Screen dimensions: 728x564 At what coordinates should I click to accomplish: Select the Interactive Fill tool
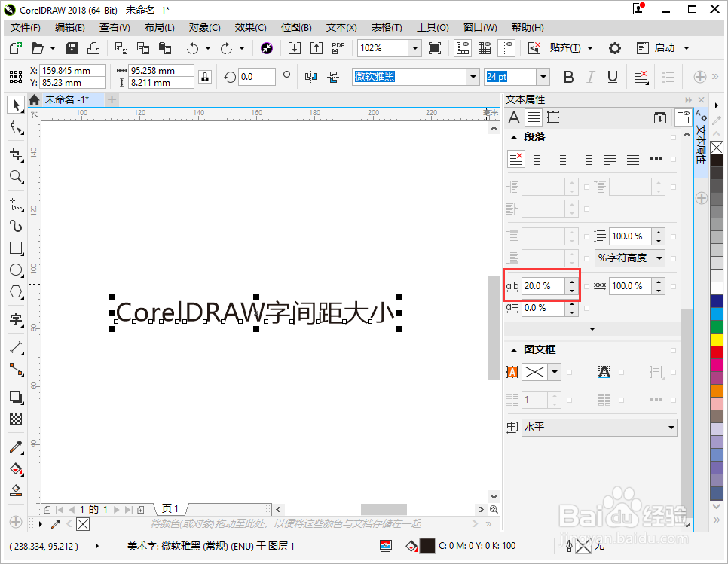[17, 469]
